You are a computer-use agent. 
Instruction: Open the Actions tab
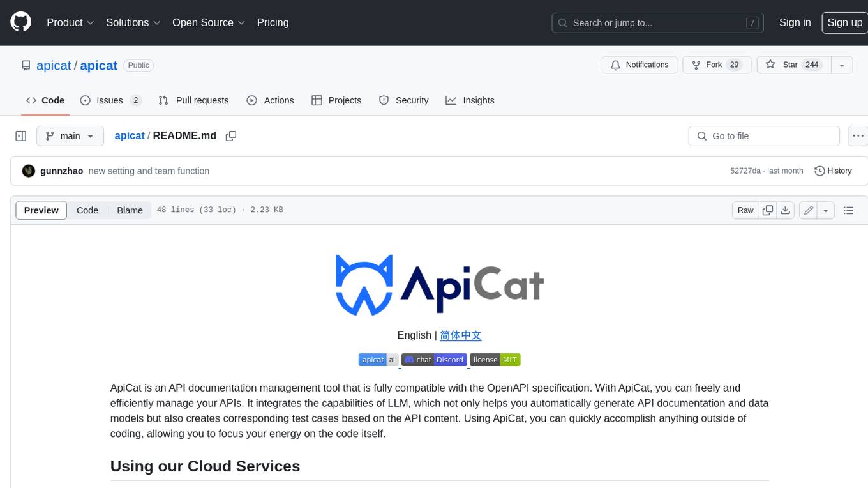270,100
